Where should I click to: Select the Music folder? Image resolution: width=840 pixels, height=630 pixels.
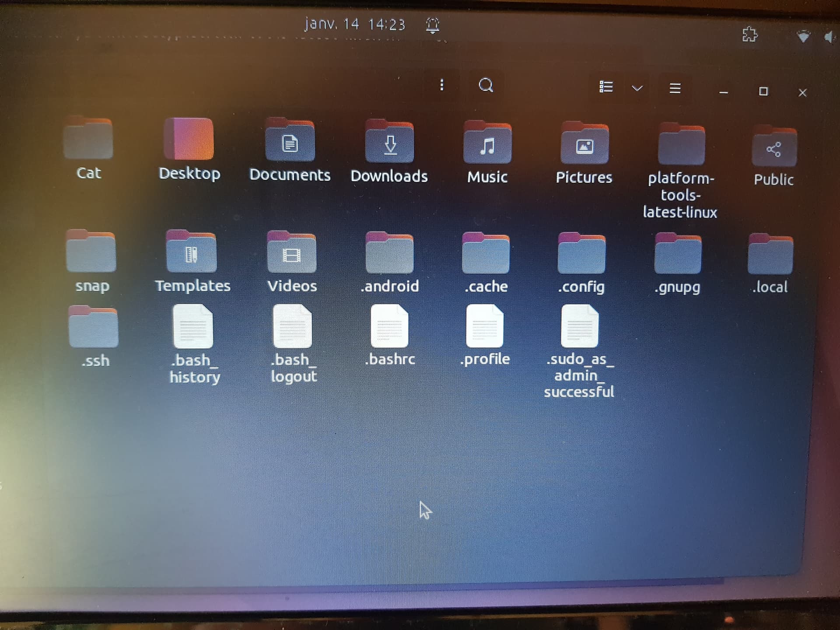487,153
